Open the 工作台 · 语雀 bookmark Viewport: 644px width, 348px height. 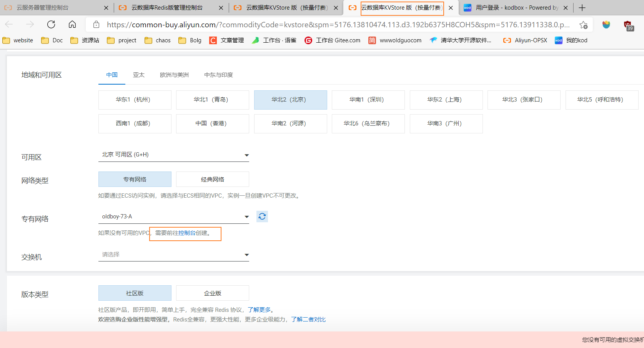coord(274,40)
